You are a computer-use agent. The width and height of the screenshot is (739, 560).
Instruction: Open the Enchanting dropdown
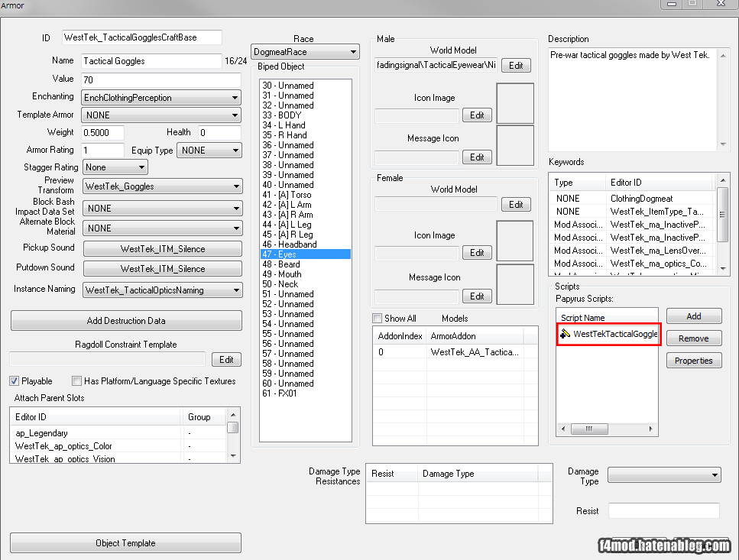tap(161, 98)
